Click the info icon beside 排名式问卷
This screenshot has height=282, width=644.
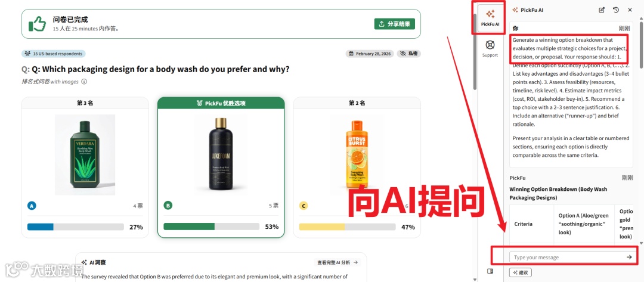[84, 82]
